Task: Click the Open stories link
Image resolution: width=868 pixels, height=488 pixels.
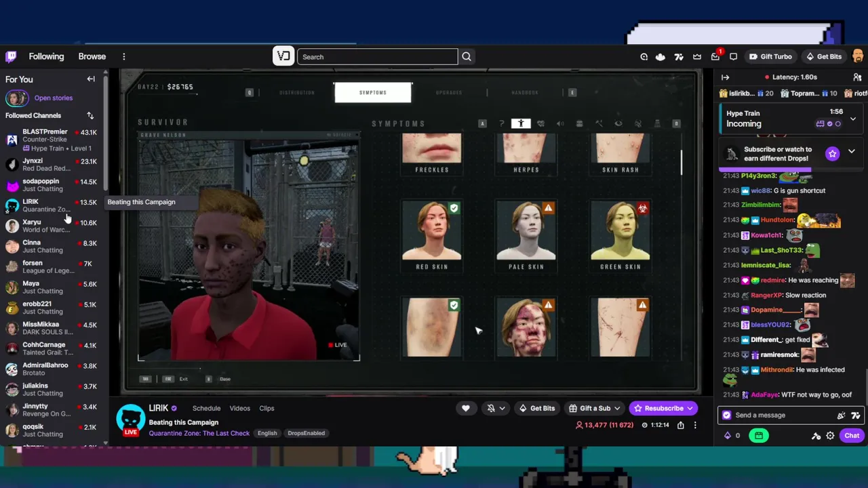Action: point(53,98)
